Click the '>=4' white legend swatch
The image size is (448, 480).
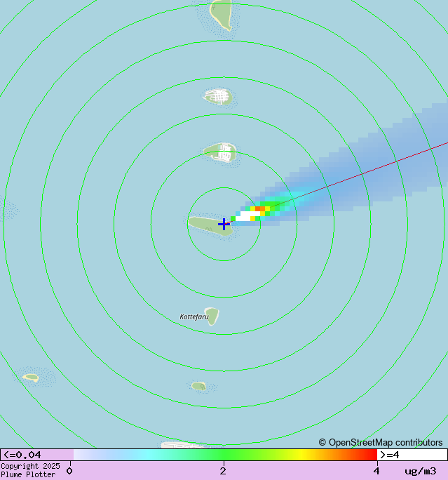[x=412, y=455]
